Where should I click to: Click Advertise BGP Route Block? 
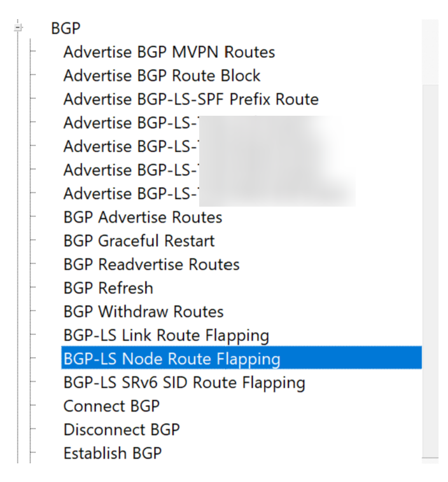pyautogui.click(x=162, y=76)
